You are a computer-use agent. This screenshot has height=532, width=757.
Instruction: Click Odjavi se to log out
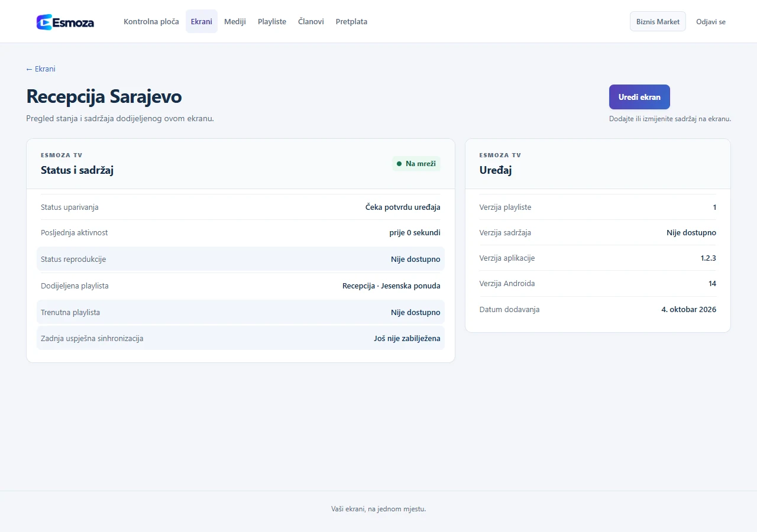pyautogui.click(x=711, y=21)
